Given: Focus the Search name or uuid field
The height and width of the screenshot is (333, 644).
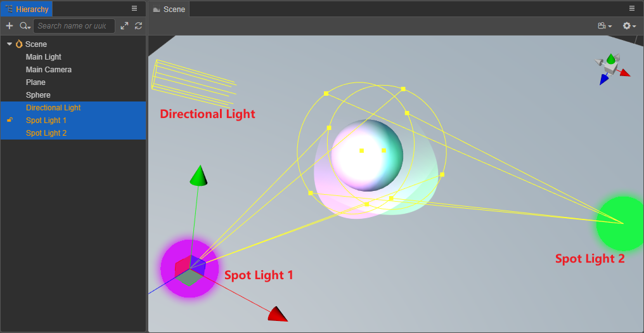Looking at the screenshot, I should 74,26.
